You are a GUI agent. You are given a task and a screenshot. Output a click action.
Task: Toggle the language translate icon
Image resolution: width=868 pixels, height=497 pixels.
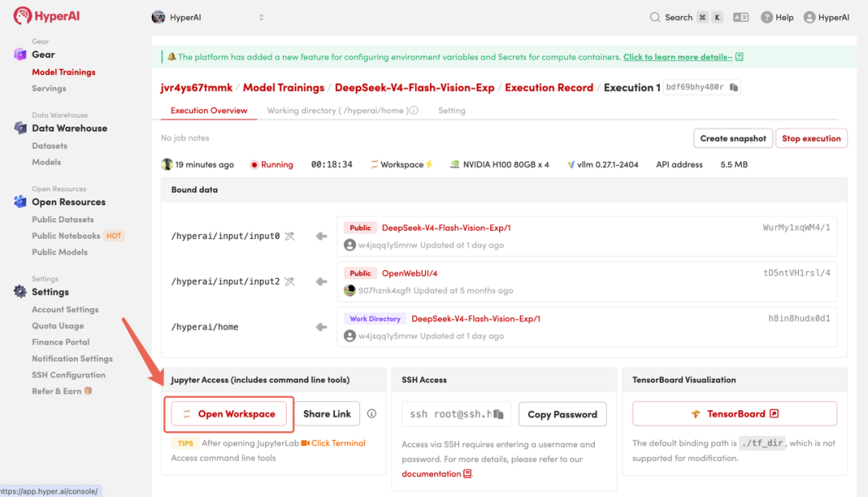click(x=741, y=17)
